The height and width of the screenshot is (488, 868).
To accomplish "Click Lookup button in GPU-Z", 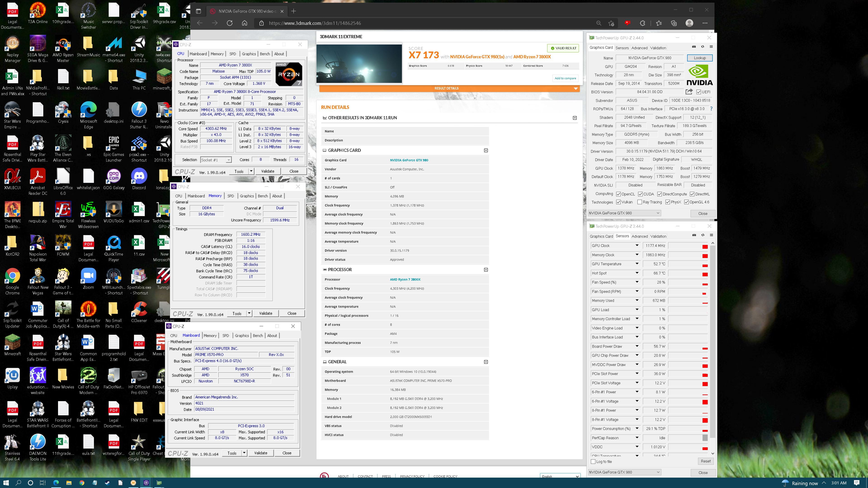I will point(700,58).
